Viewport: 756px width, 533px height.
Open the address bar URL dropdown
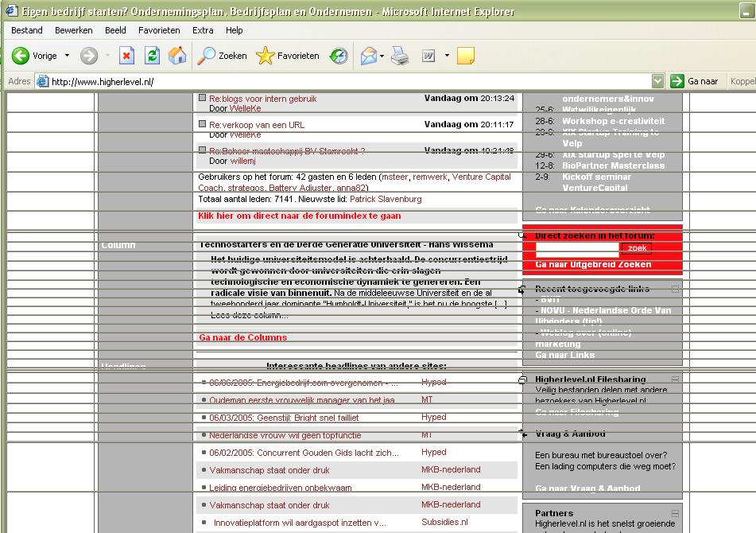[x=657, y=81]
